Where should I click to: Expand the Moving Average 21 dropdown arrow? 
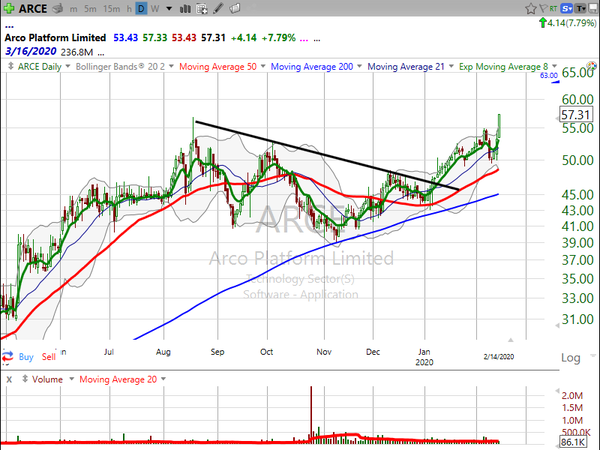click(451, 66)
